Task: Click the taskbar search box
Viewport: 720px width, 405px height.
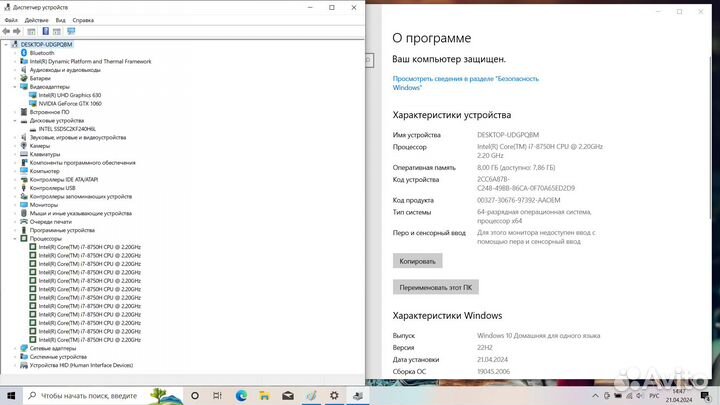Action: pyautogui.click(x=102, y=395)
